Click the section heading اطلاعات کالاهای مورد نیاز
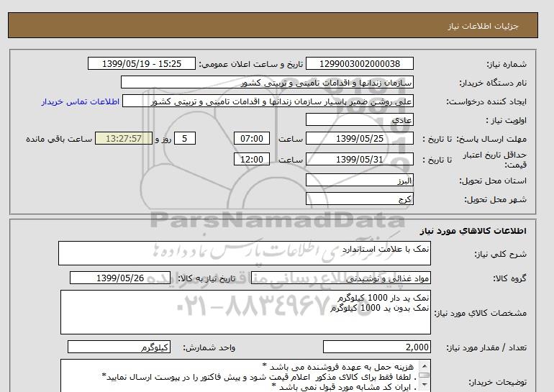Viewport: 554px width, 392px height. pos(473,231)
